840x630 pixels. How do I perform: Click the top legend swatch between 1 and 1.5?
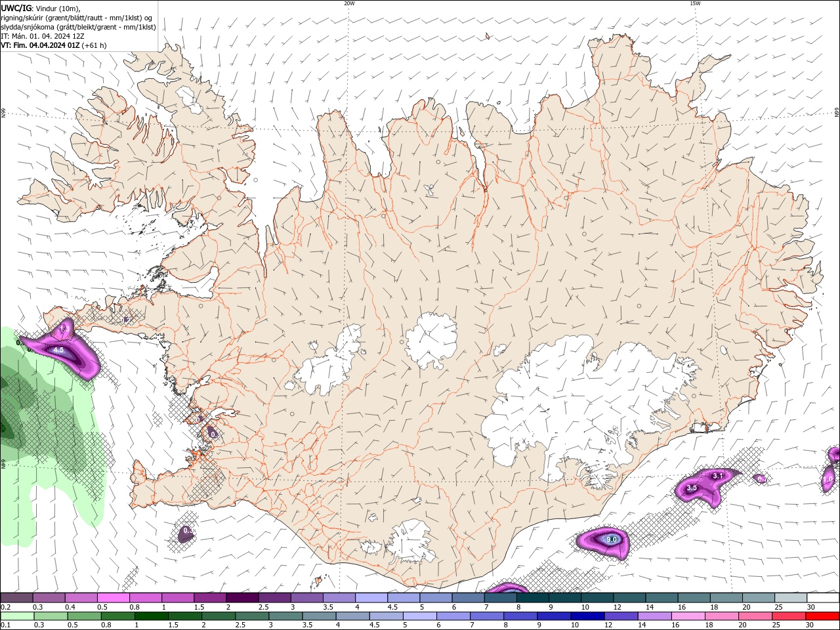pos(178,598)
